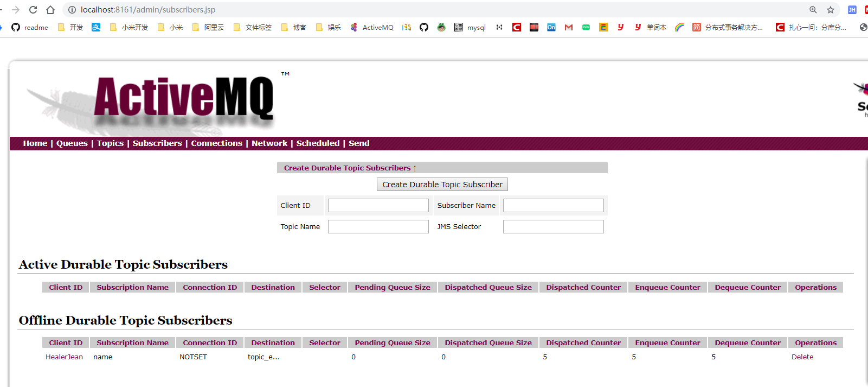
Task: Open the rainbow bookmark icon
Action: [679, 27]
